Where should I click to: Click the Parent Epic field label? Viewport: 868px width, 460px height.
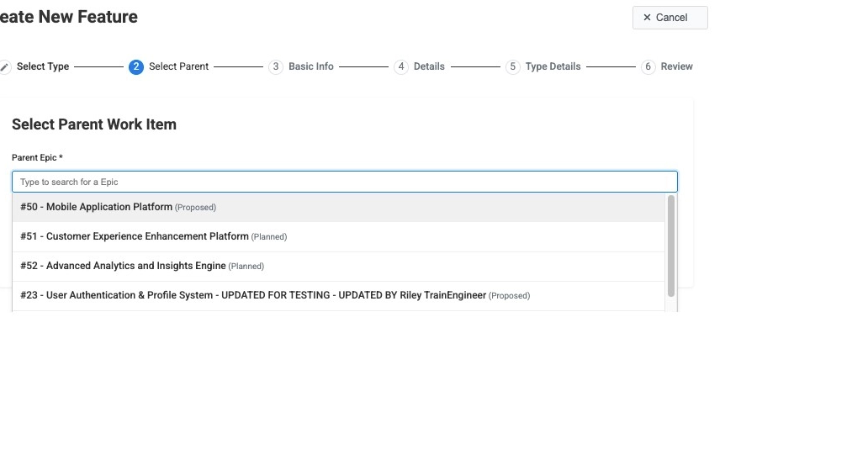click(x=37, y=158)
